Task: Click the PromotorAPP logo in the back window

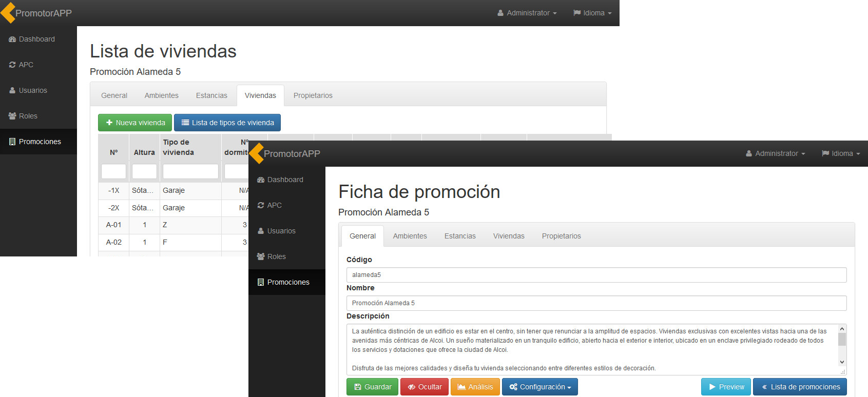Action: [x=37, y=13]
